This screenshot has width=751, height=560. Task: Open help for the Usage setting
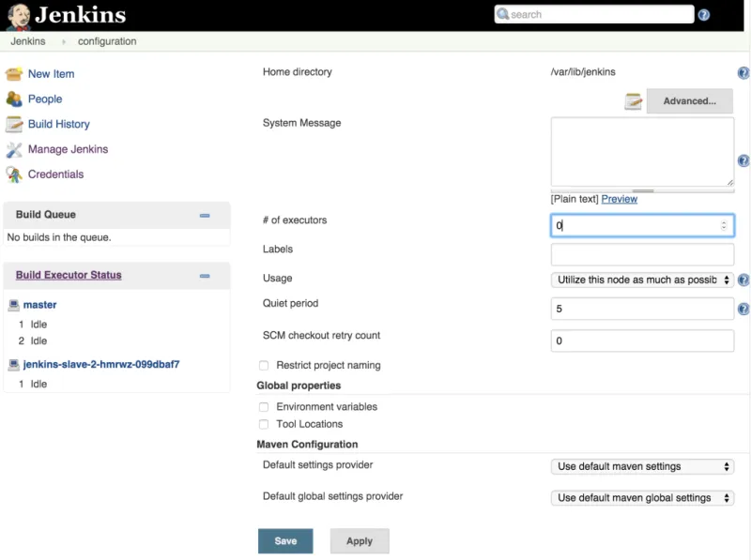[743, 280]
